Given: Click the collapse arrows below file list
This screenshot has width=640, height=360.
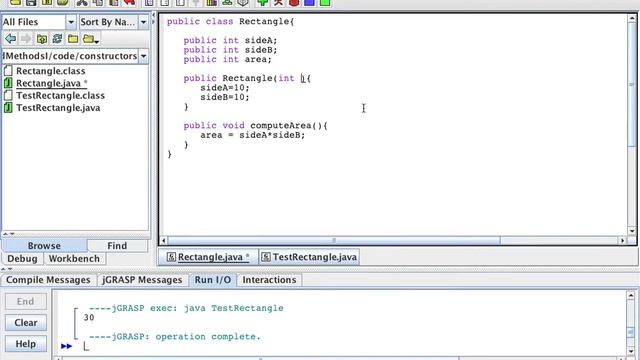Looking at the screenshot, I should tap(9, 234).
